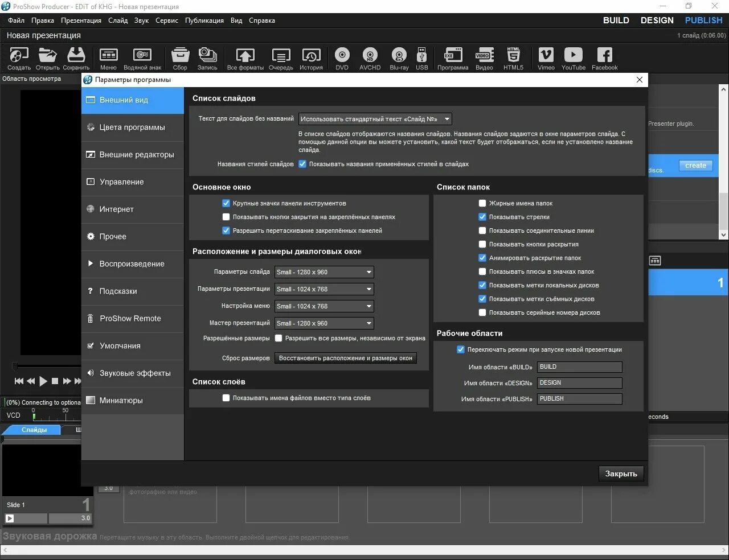Click the Blu-ray output icon

point(399,59)
